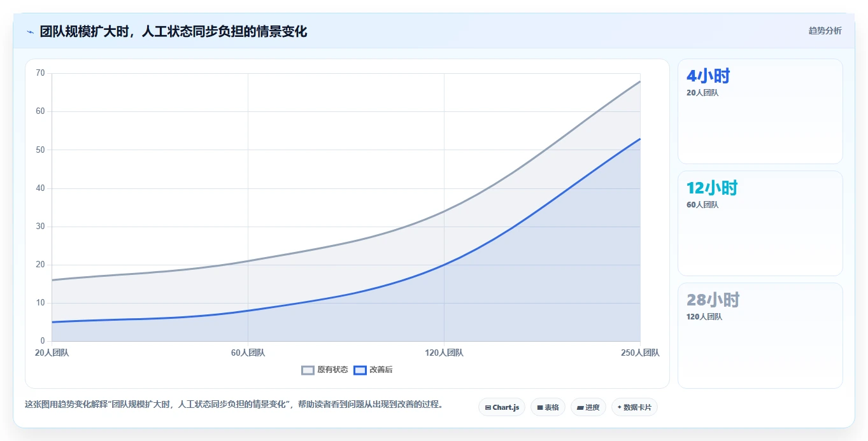Open the 12小时 data card
The width and height of the screenshot is (868, 441).
pyautogui.click(x=760, y=223)
